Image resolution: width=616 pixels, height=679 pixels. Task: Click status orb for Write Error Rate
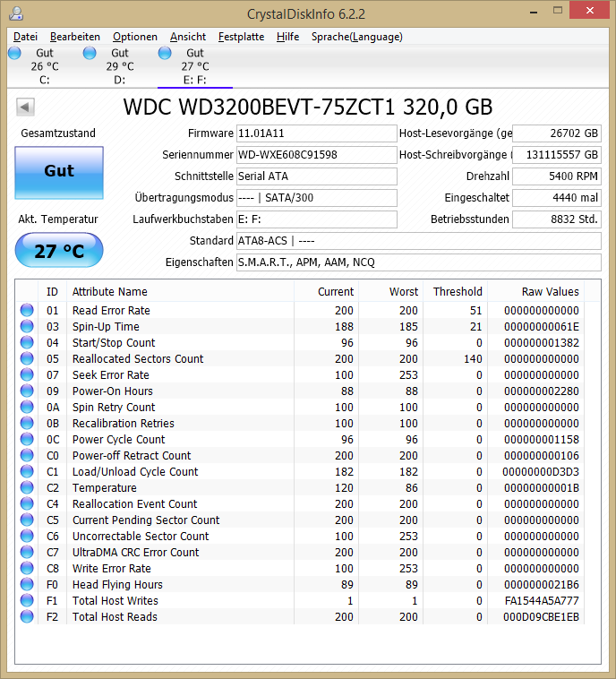[27, 568]
